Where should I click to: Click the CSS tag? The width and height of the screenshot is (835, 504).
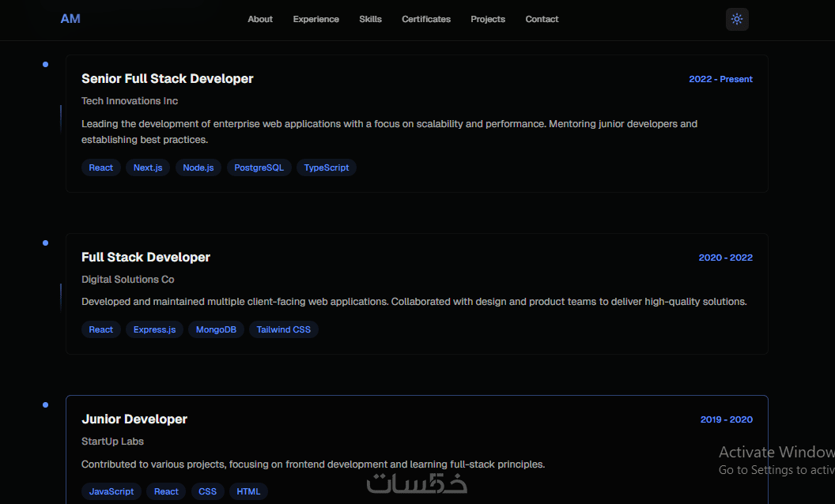pyautogui.click(x=207, y=491)
